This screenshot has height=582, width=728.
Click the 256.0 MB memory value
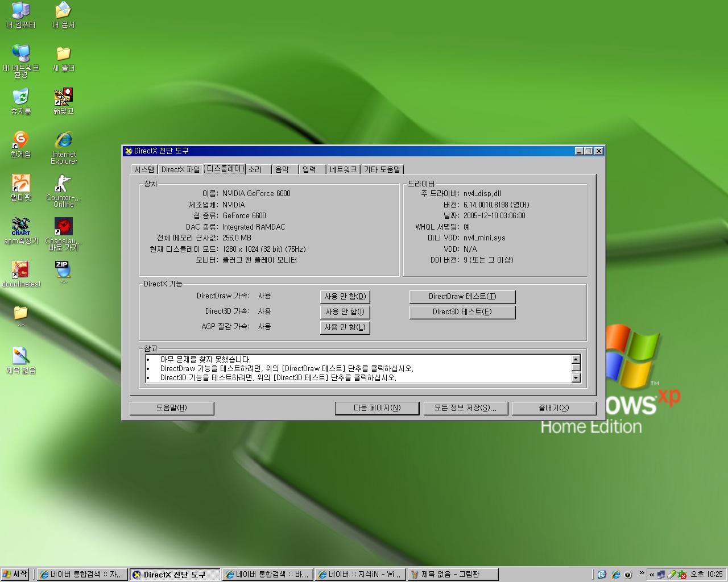(236, 238)
